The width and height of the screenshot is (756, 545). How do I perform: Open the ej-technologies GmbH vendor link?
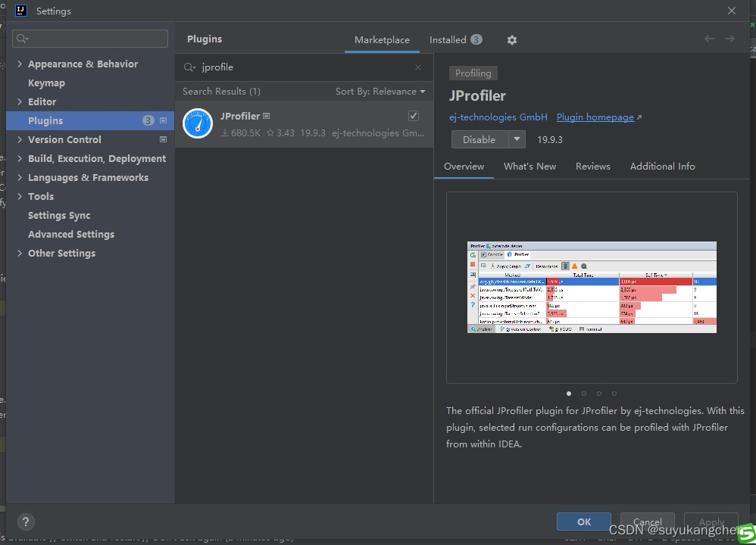pyautogui.click(x=498, y=117)
